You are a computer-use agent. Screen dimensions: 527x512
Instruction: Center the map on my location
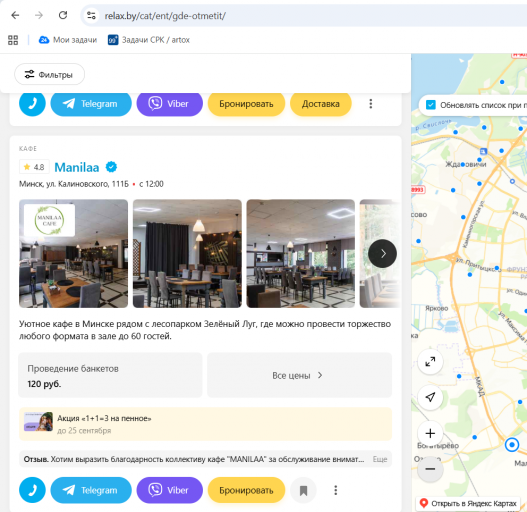tap(430, 397)
